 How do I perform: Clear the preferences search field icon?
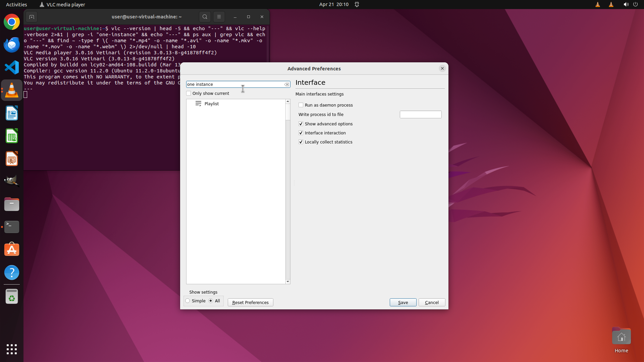pyautogui.click(x=286, y=84)
